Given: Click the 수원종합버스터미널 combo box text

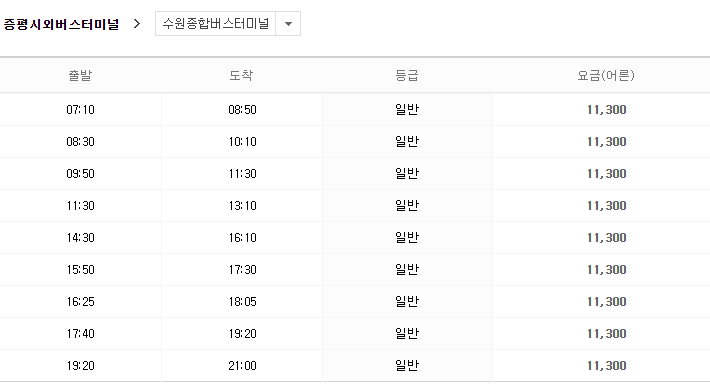Looking at the screenshot, I should (x=216, y=24).
